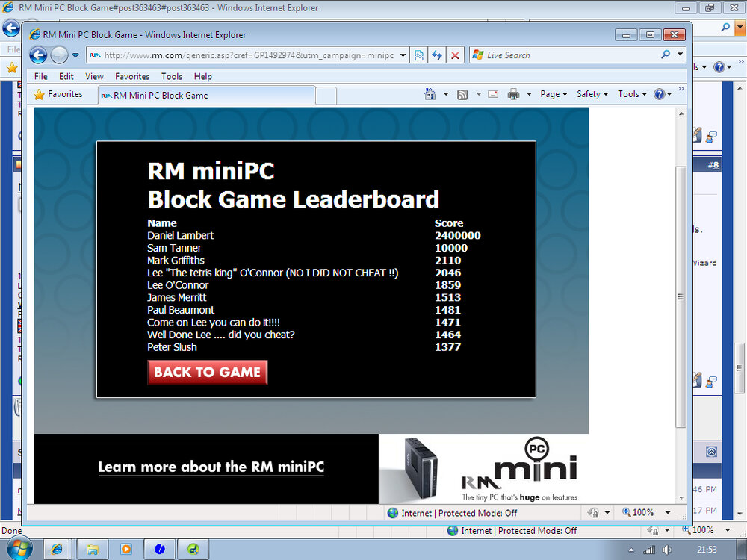Screen dimensions: 747x560
Task: Click the Print icon
Action: pyautogui.click(x=514, y=94)
